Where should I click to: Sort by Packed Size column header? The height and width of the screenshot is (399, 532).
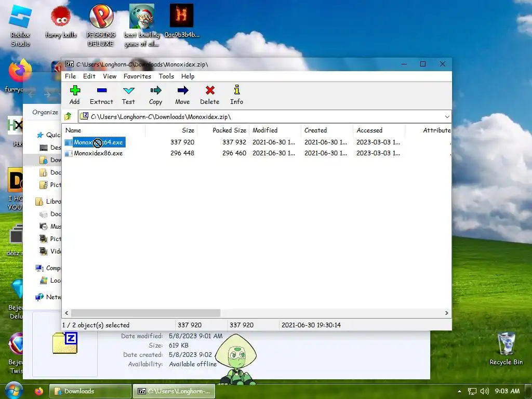click(223, 130)
